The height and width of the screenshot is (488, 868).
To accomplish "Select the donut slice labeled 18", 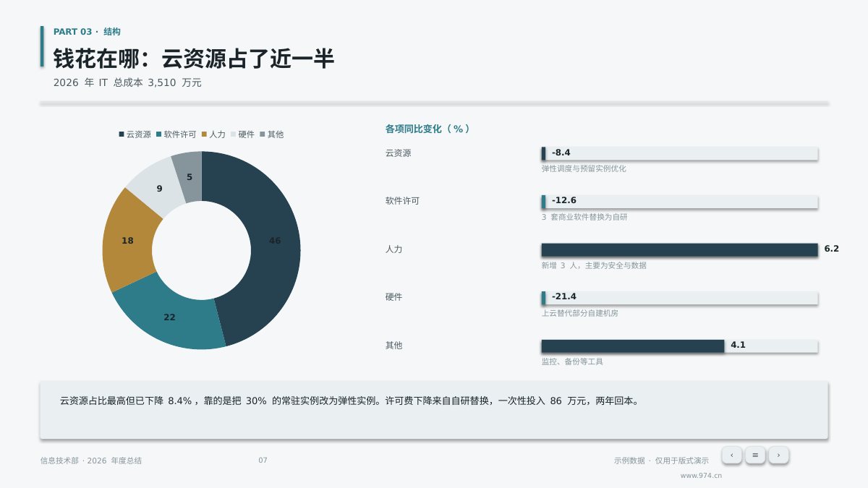I will pyautogui.click(x=127, y=241).
